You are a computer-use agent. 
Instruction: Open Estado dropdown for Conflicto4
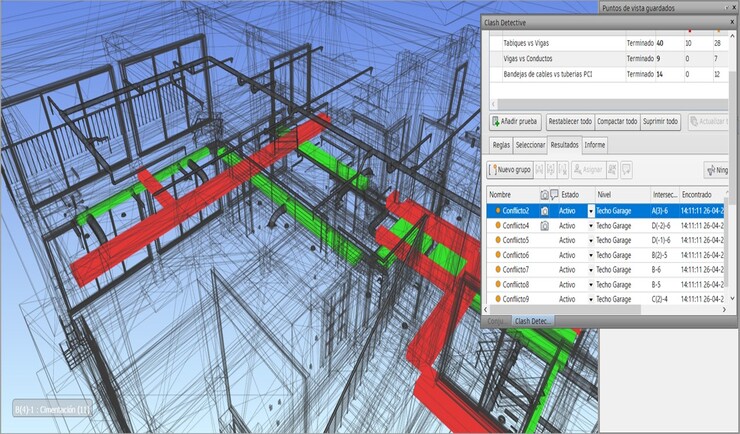click(591, 226)
